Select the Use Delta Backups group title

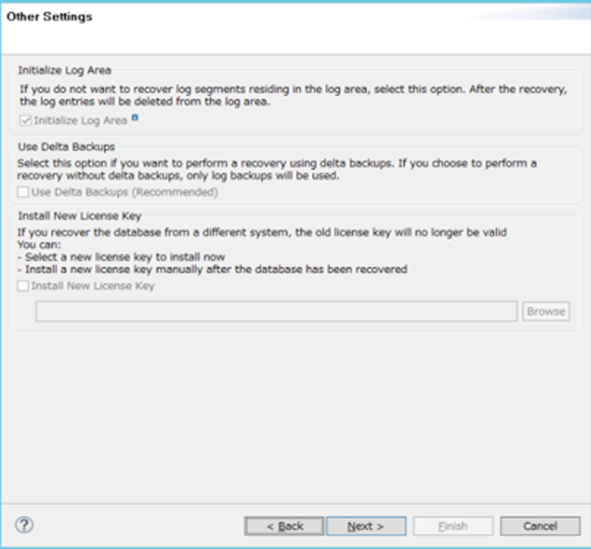pos(66,147)
